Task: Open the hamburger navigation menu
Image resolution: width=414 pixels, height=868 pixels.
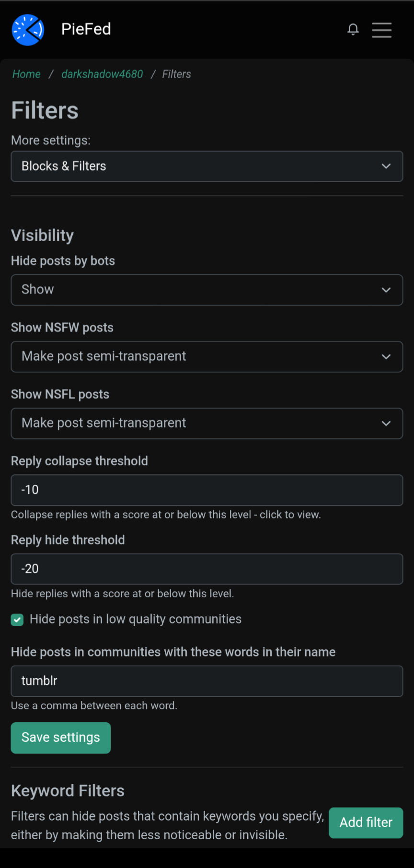Action: click(x=382, y=30)
